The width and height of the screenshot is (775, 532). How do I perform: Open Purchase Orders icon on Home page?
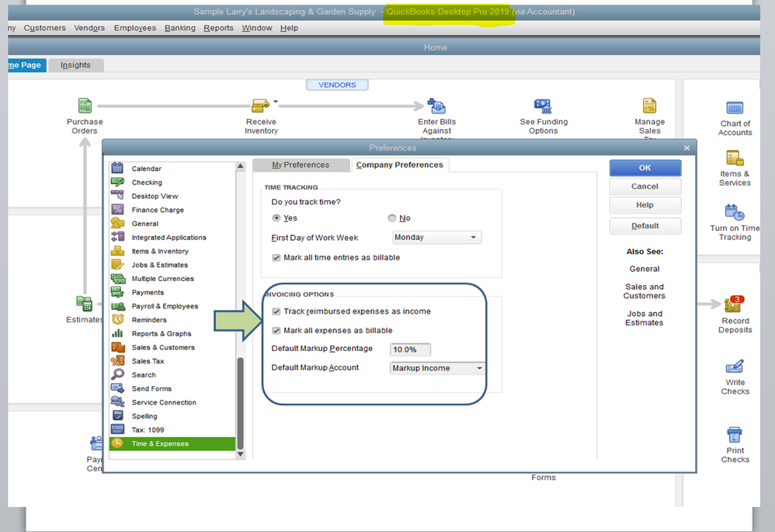[85, 106]
